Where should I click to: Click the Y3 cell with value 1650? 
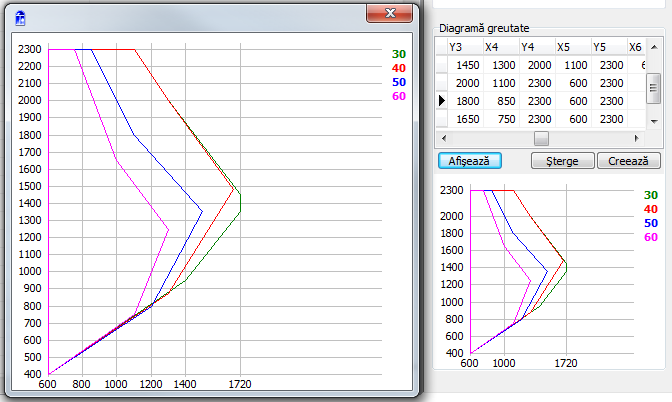[x=465, y=119]
